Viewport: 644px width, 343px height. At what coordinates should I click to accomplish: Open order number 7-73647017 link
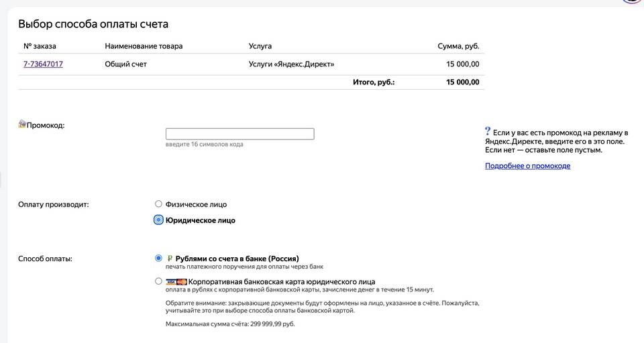click(x=43, y=64)
